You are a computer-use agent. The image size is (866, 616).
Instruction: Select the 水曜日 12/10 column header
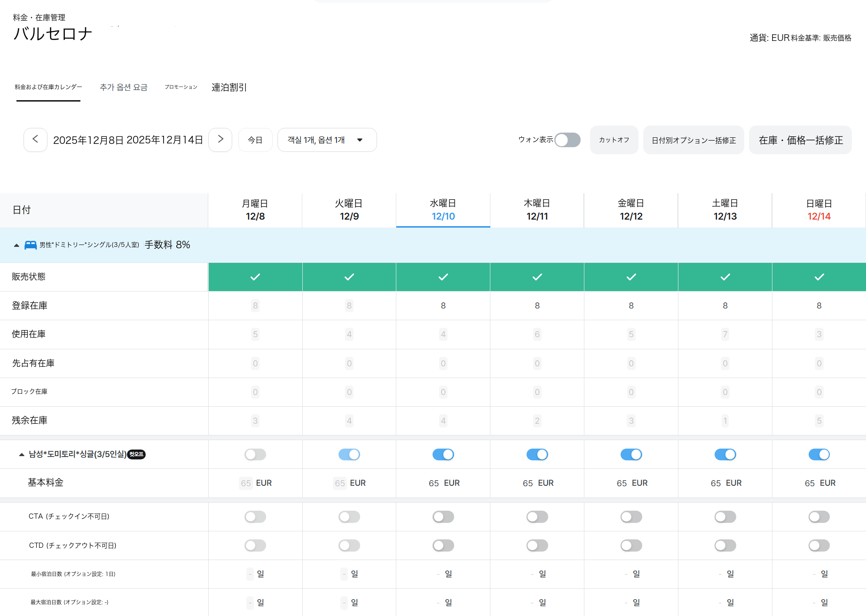[443, 210]
